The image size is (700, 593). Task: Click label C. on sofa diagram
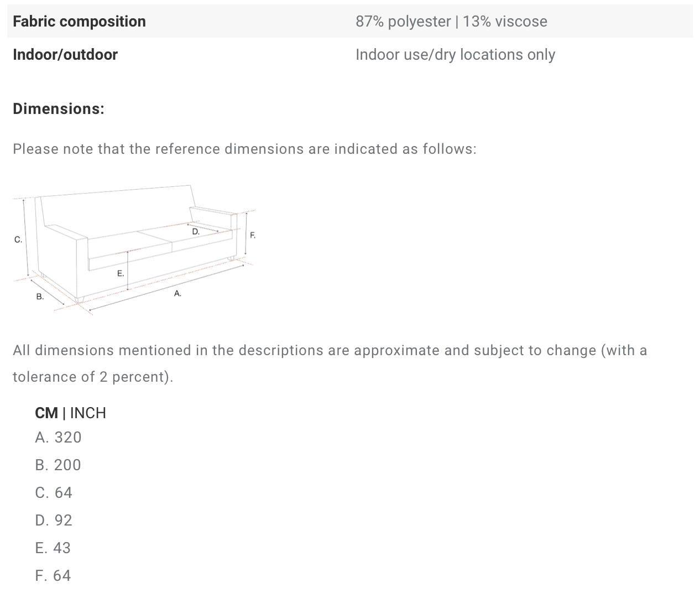[x=18, y=240]
